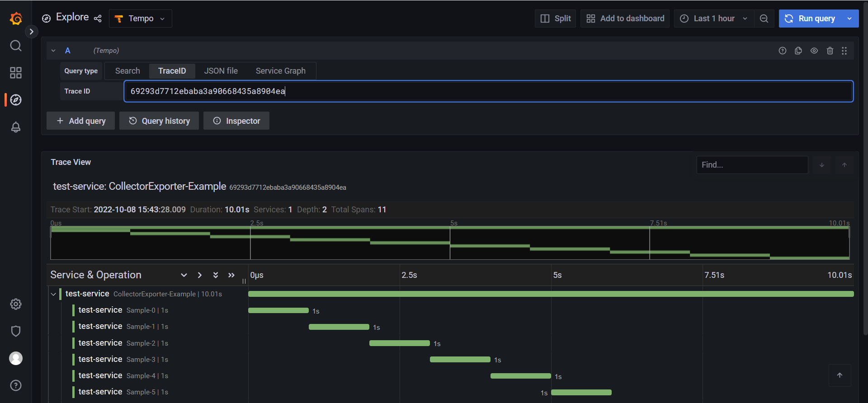The image size is (868, 403).
Task: Click the root CollectorExporter-Example span bar
Action: (x=551, y=294)
